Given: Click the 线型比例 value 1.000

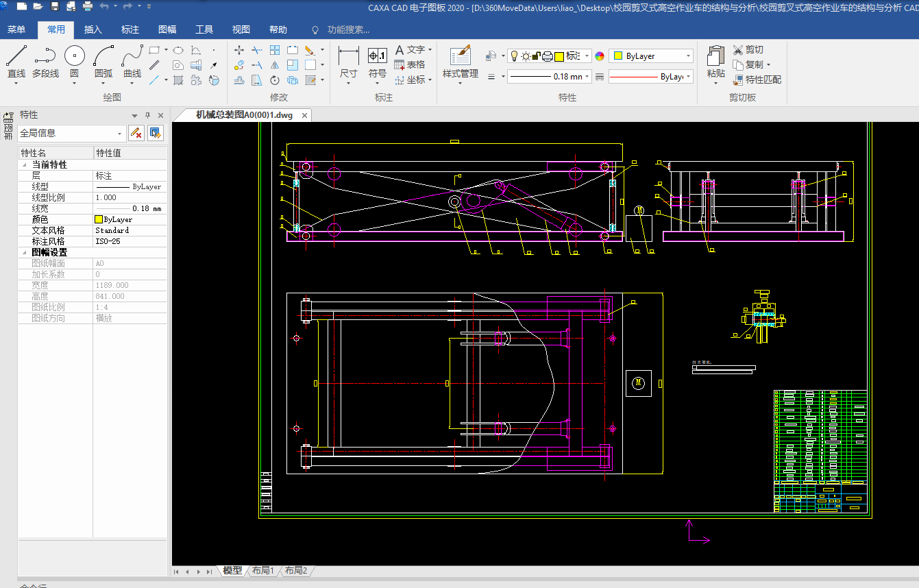Looking at the screenshot, I should (x=106, y=197).
